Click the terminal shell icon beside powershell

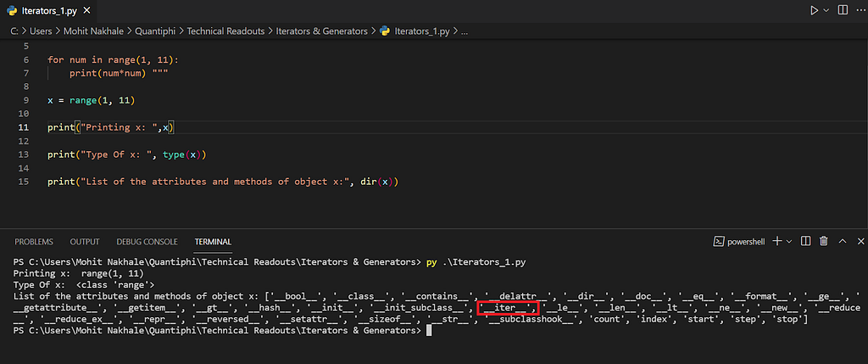point(719,242)
